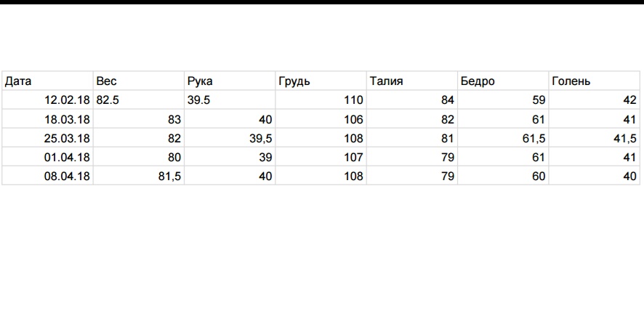Click the Дата column header cell

[x=48, y=81]
